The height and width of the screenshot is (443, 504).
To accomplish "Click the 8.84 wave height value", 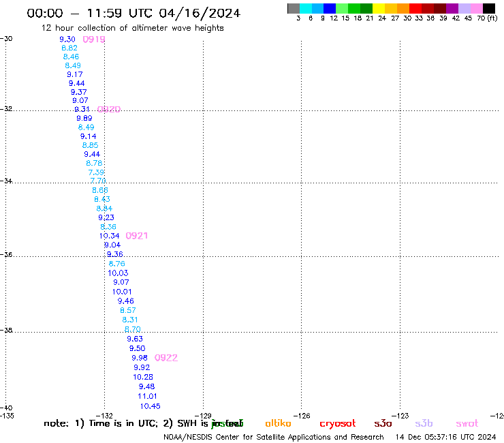I will tap(104, 209).
